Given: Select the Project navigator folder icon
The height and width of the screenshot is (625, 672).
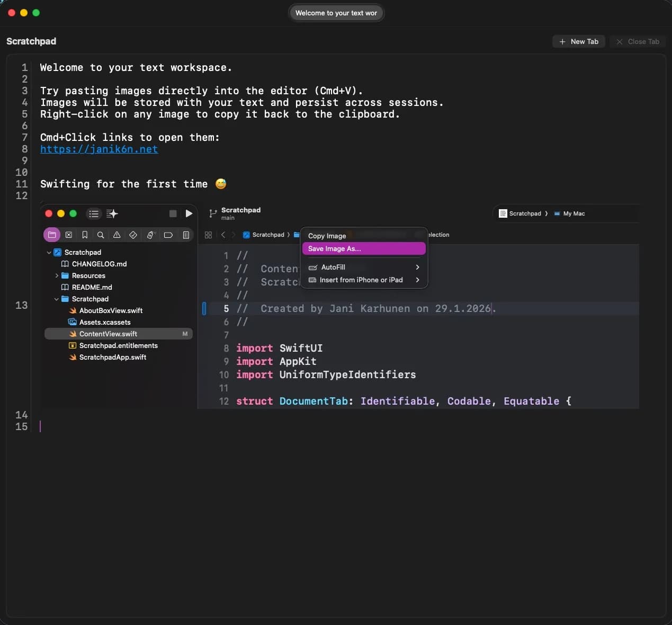Looking at the screenshot, I should tap(52, 235).
